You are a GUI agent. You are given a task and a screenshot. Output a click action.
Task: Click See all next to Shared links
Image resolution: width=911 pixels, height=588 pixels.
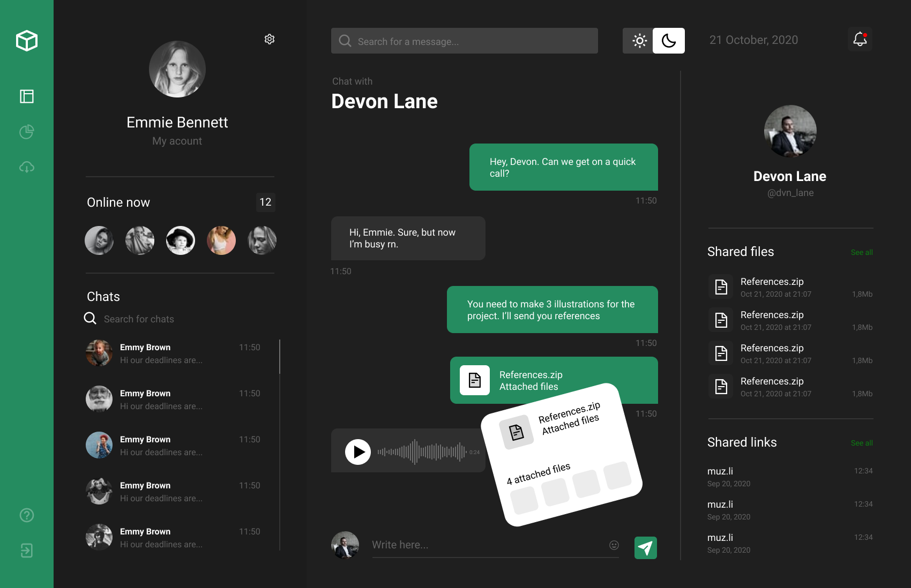pyautogui.click(x=861, y=443)
